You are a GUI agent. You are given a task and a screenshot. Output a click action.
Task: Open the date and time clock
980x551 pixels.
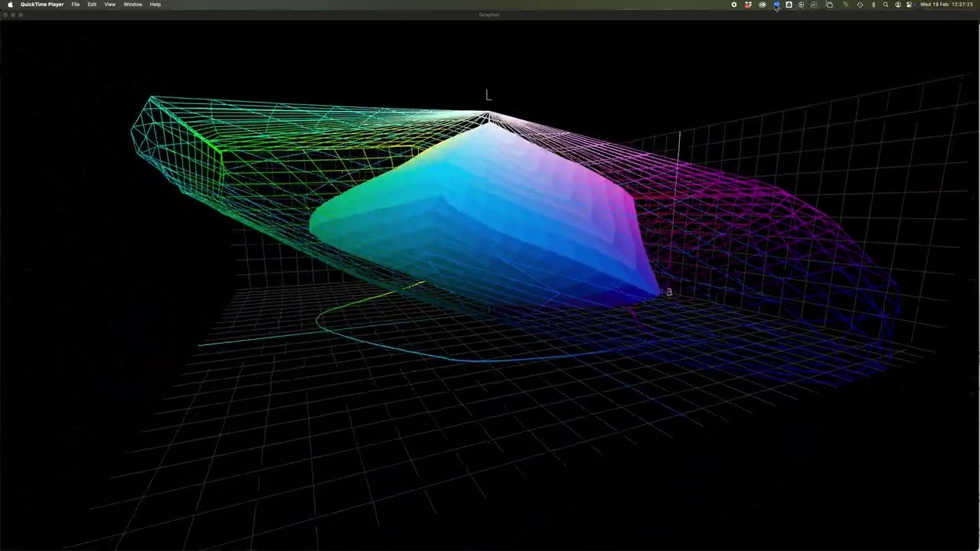pos(946,5)
